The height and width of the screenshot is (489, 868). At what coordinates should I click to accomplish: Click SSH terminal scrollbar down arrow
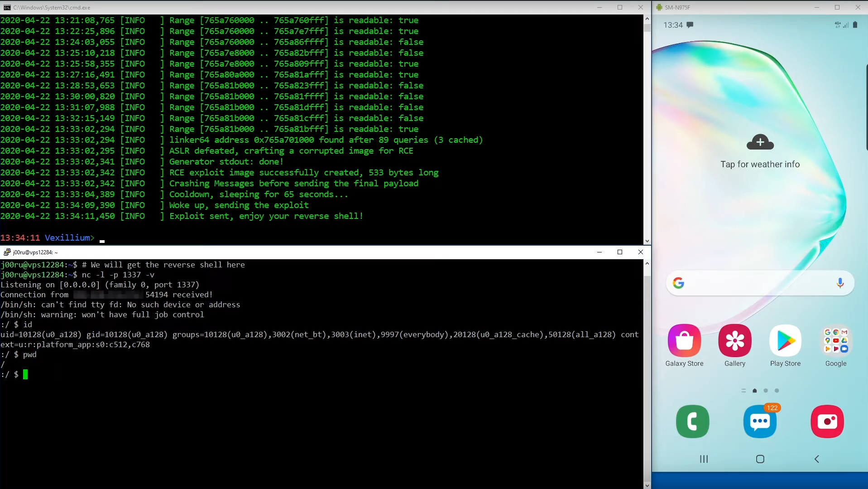pos(647,485)
